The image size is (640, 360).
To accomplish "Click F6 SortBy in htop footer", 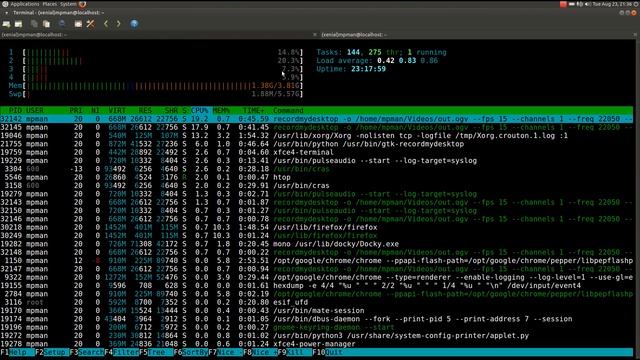I will pos(191,352).
